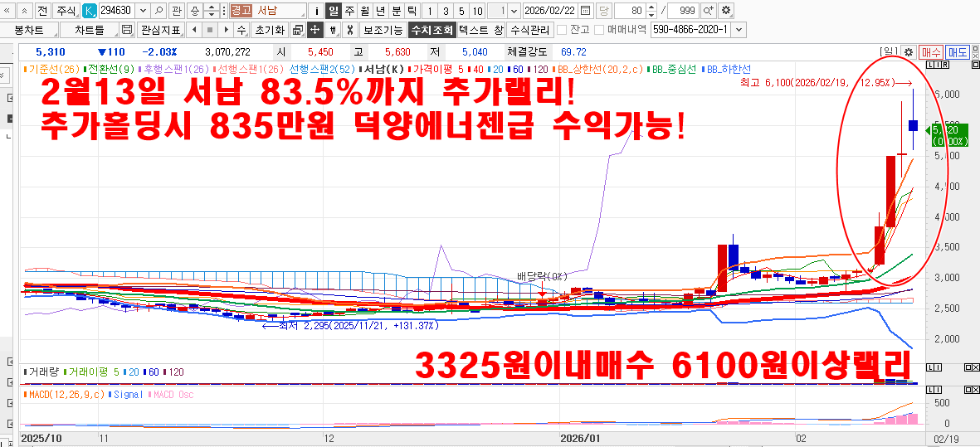Select the crosshair move tool

point(314,30)
